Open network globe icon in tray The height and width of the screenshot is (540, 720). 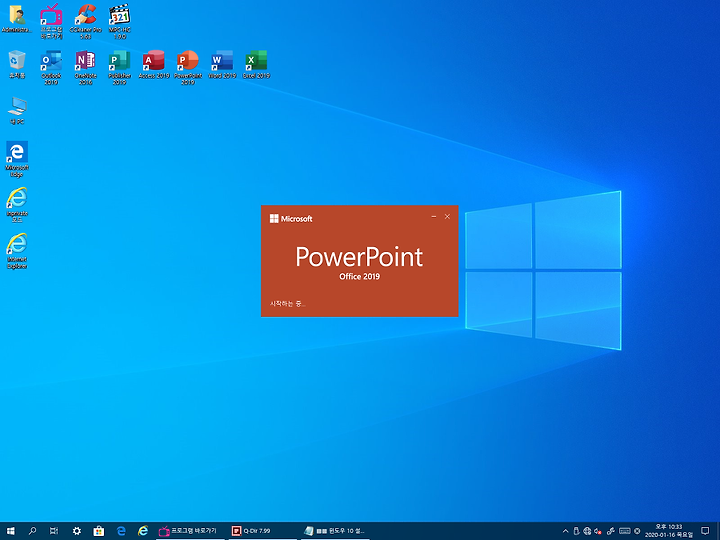point(587,531)
